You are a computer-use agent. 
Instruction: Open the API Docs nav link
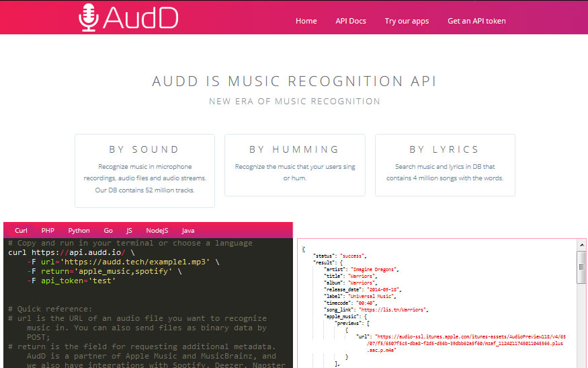(x=351, y=21)
